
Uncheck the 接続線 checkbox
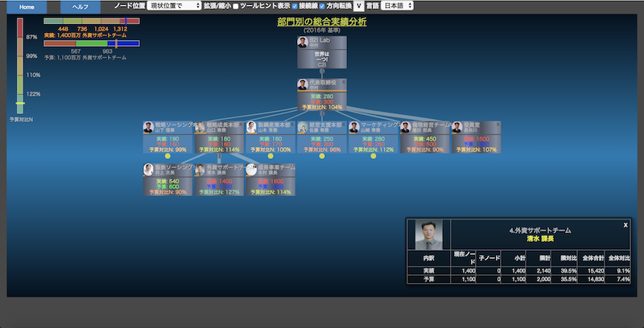click(285, 6)
